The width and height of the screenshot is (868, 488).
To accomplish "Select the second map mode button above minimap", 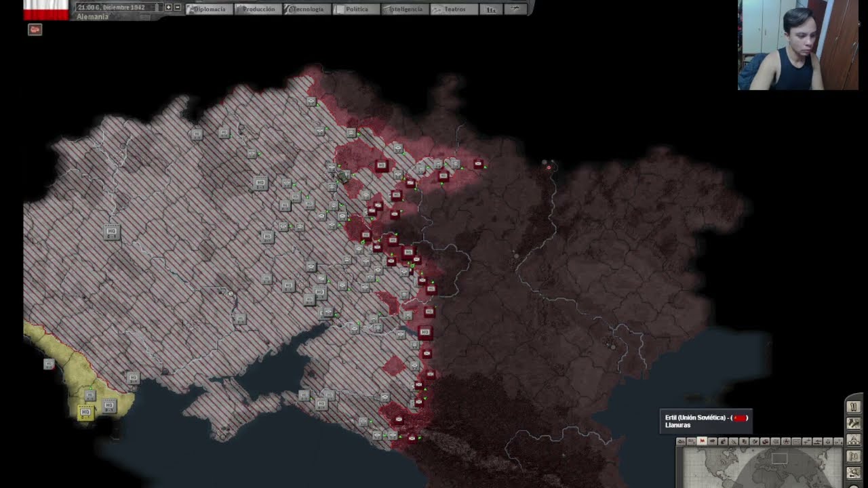I will click(692, 441).
